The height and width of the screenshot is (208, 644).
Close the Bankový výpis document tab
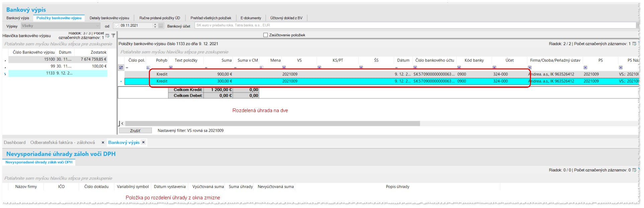point(144,142)
